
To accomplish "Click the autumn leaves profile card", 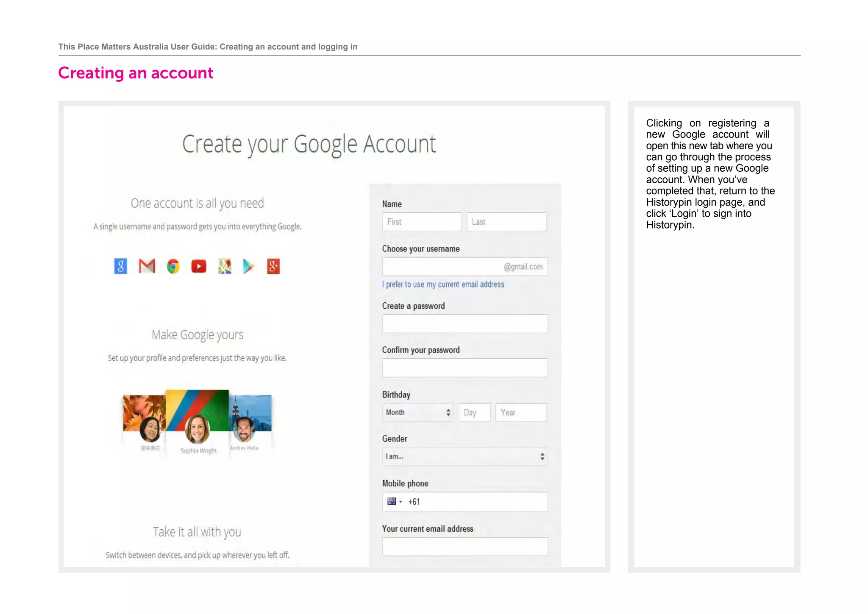I will click(x=144, y=424).
